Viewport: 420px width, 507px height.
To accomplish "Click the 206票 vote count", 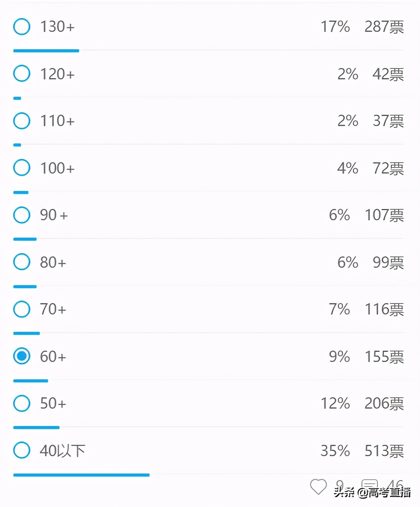I will coord(384,403).
